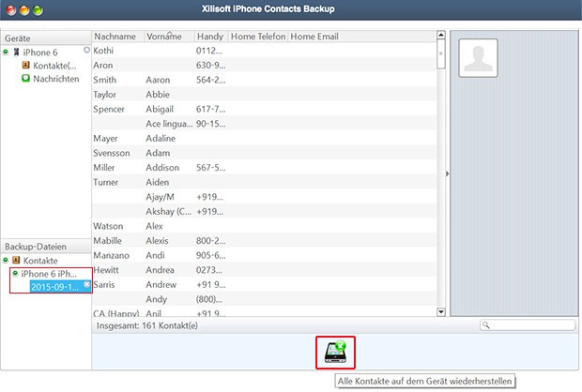Viewport: 582px width, 392px height.
Task: Select the Kothi contact row
Action: pyautogui.click(x=265, y=51)
